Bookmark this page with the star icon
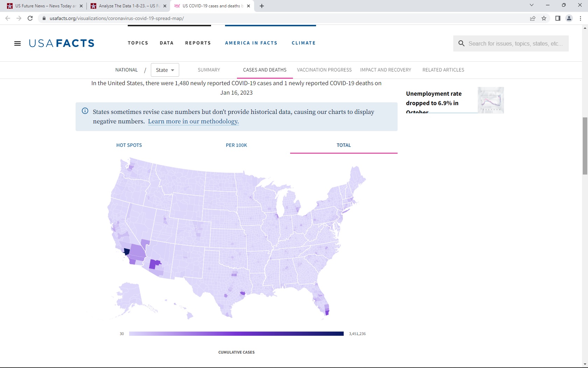This screenshot has height=368, width=588. coord(544,18)
